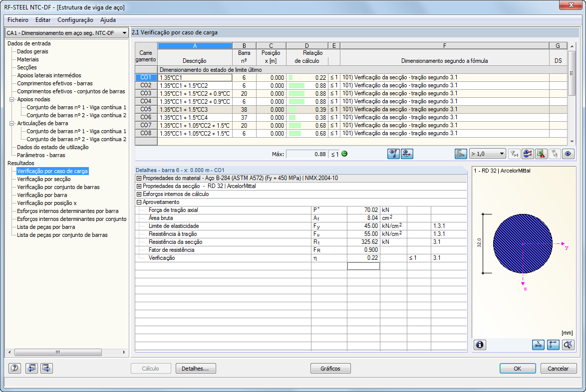
Task: Go to previous module window icon
Action: (31, 368)
